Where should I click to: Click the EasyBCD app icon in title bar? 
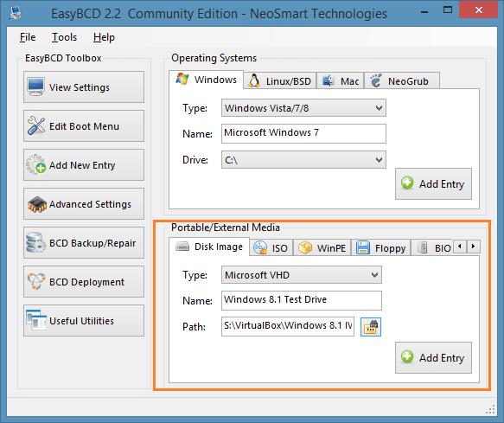click(16, 13)
